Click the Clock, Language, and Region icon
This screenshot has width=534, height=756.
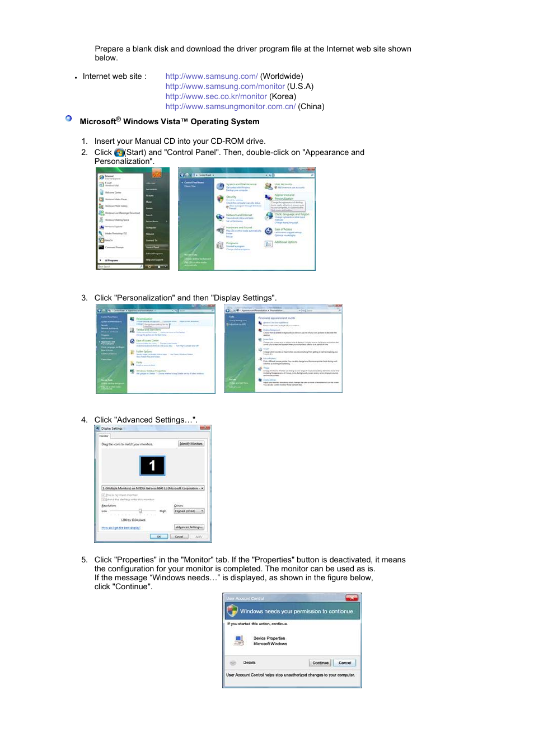tap(269, 216)
